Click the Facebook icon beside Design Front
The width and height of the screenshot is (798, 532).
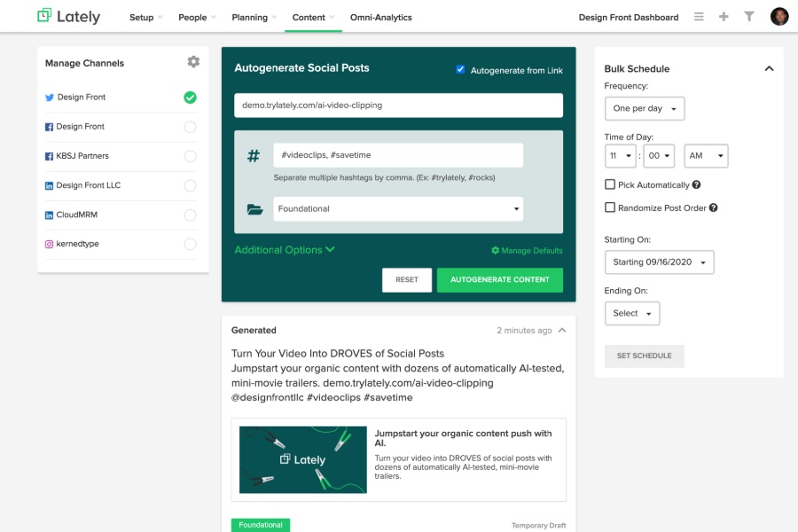pos(49,128)
